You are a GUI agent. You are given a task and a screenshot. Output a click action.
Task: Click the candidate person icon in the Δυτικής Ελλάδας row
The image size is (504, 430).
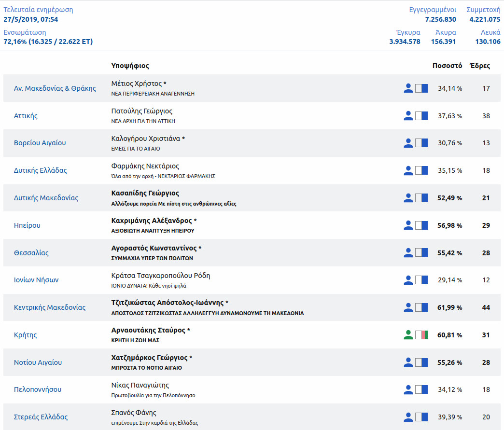pos(408,170)
